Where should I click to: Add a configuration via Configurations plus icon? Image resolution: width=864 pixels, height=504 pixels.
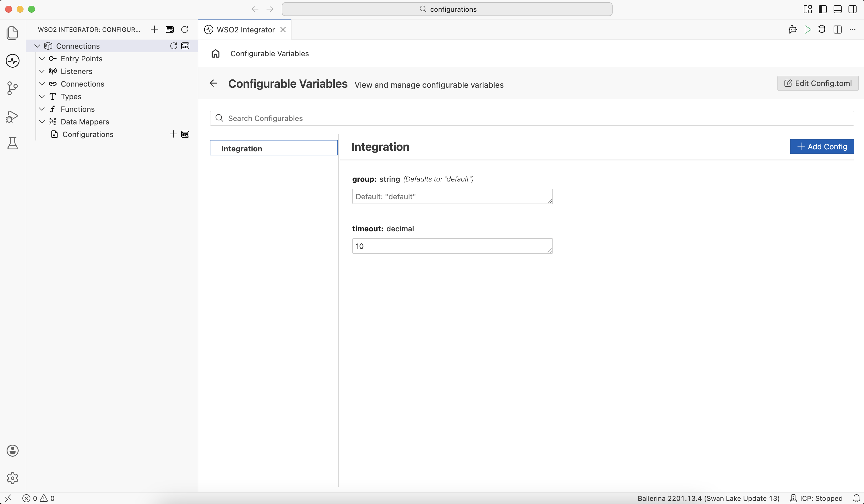(x=173, y=134)
